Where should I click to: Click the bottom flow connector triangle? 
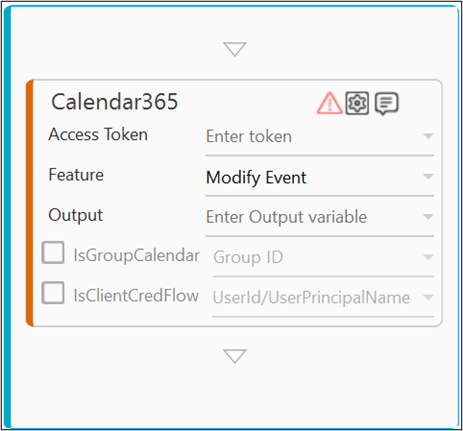(235, 356)
